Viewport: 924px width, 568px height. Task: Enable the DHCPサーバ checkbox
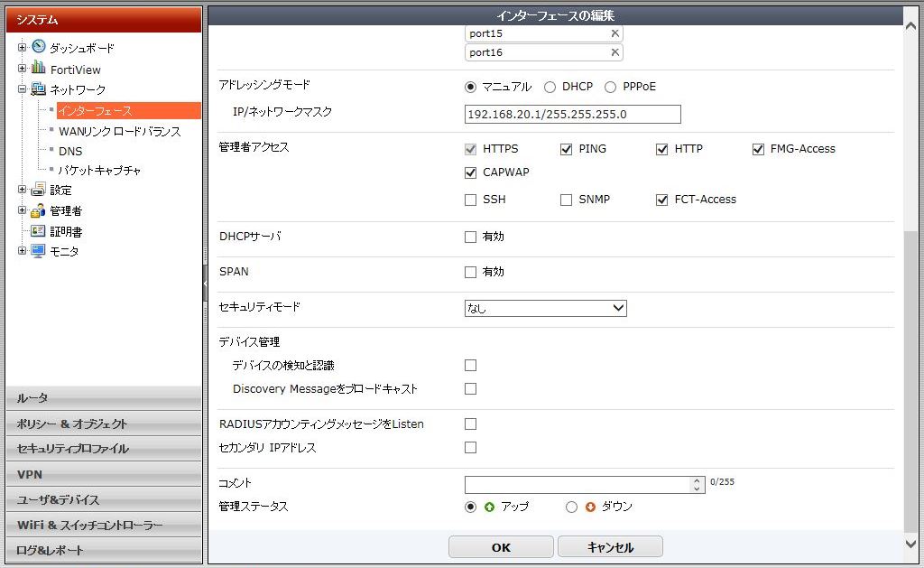[x=470, y=237]
